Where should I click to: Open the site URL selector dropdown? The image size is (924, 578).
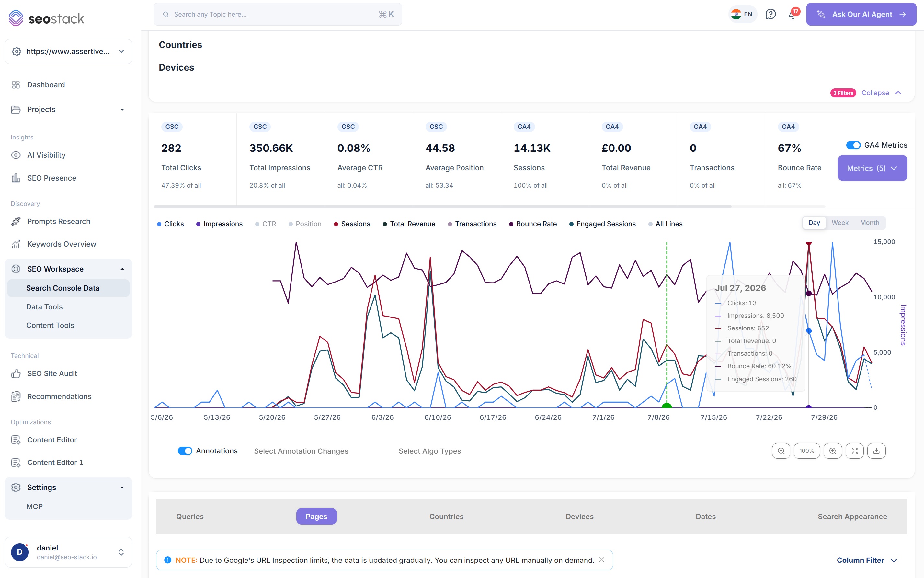(x=68, y=51)
